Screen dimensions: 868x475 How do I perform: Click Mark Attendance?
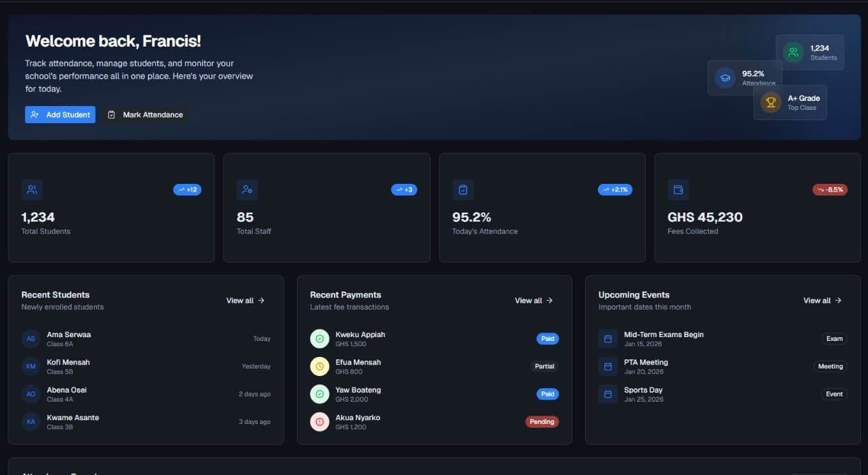pyautogui.click(x=145, y=114)
